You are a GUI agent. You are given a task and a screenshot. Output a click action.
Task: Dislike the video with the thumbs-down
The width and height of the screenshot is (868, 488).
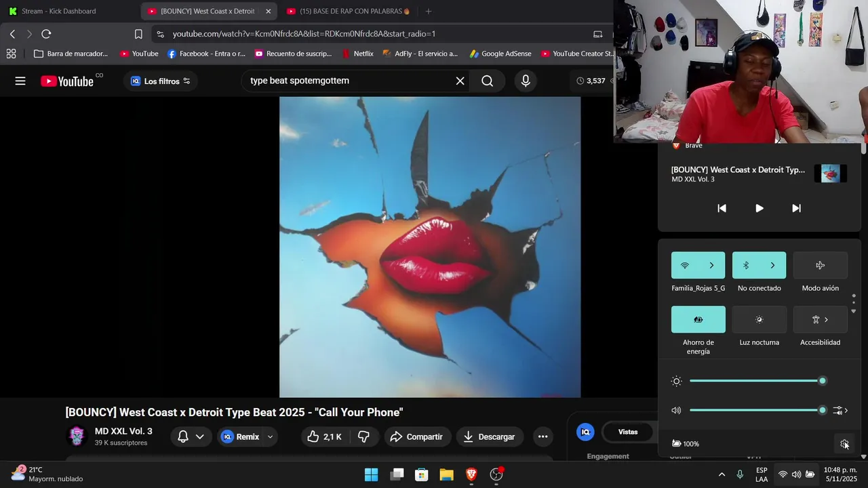(363, 436)
